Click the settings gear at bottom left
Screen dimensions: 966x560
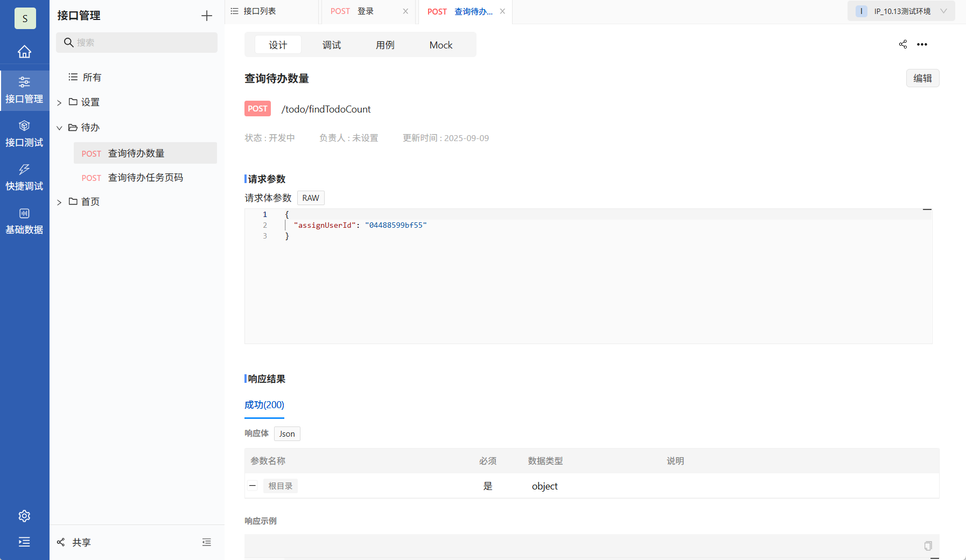[x=24, y=516]
